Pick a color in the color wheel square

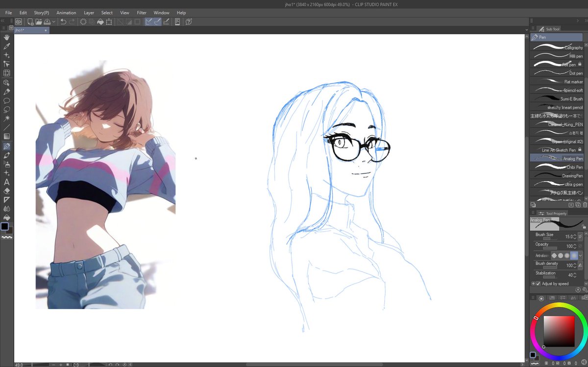[559, 331]
